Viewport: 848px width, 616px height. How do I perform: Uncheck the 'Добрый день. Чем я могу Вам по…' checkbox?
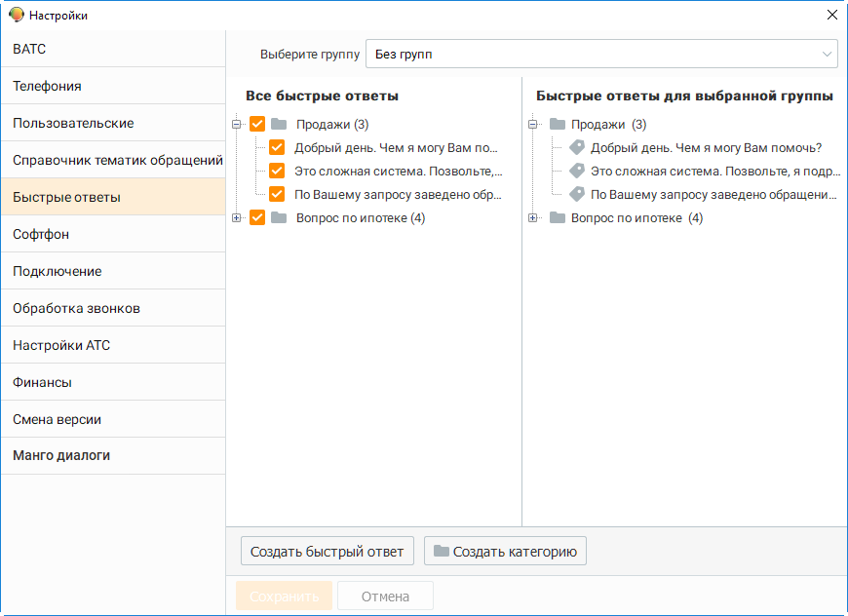(277, 147)
